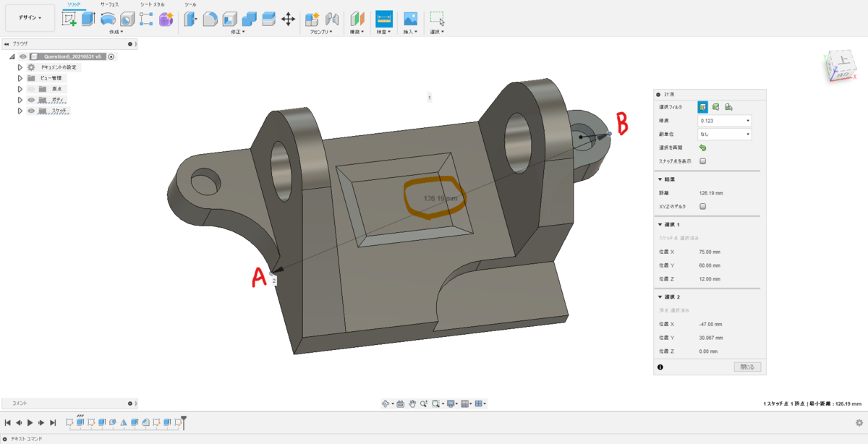Select the Fillet tool
868x444 pixels.
pyautogui.click(x=210, y=20)
